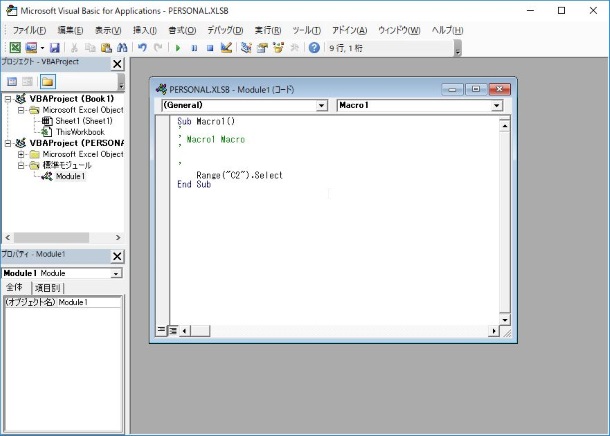Click the Cut scissors icon
This screenshot has height=436, width=610.
click(x=74, y=47)
